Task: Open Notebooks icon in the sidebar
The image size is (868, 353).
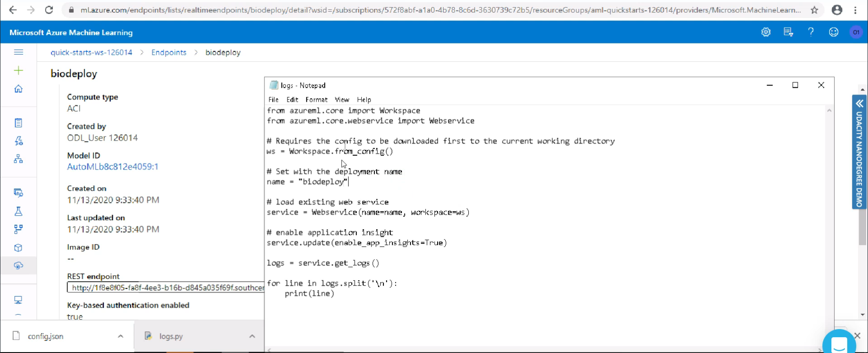Action: point(19,123)
